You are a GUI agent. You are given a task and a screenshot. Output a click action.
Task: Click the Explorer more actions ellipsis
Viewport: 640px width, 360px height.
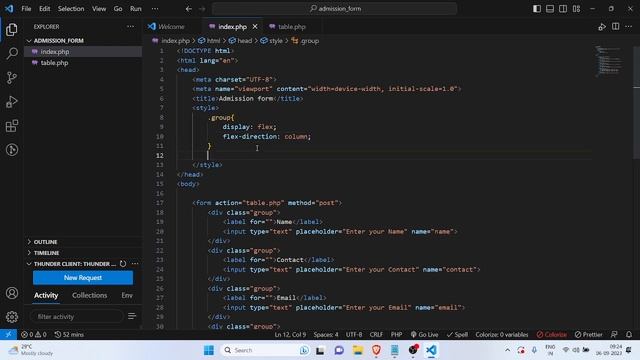pyautogui.click(x=130, y=27)
